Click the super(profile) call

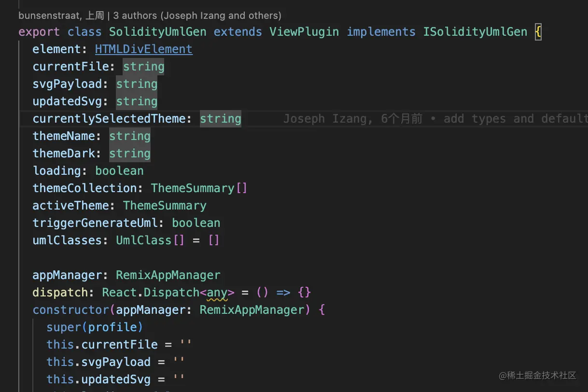coord(95,327)
